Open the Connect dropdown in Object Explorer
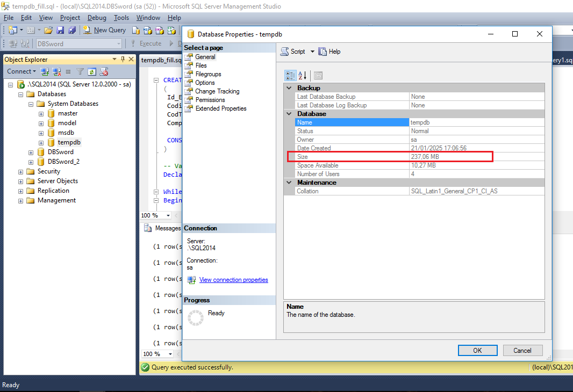This screenshot has width=573, height=392. click(22, 71)
